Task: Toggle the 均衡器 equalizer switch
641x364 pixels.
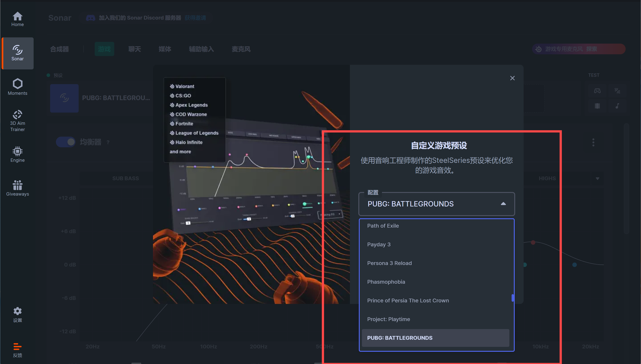Action: point(65,142)
